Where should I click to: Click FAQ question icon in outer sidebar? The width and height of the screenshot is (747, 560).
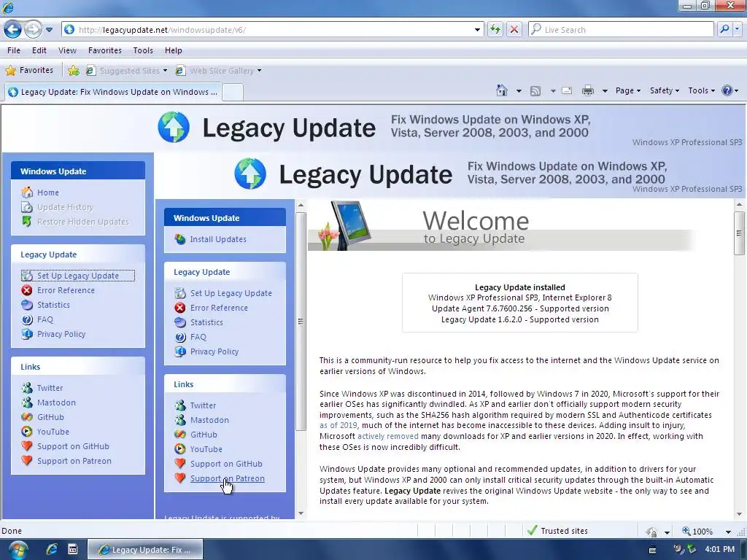pos(27,319)
